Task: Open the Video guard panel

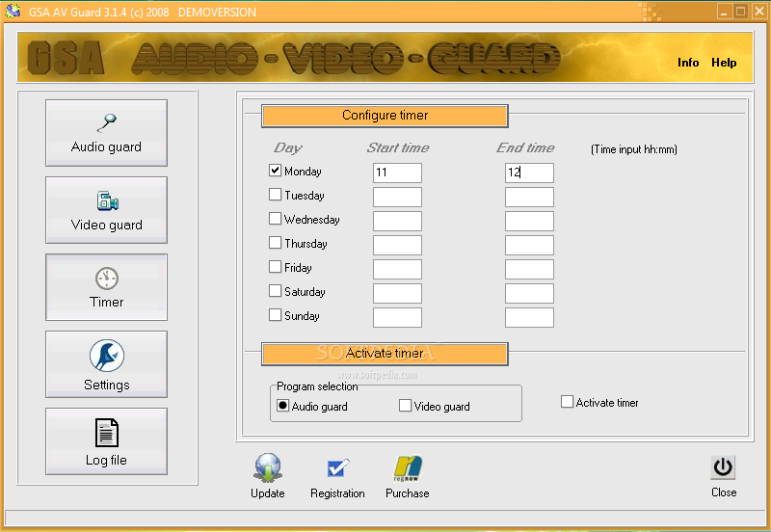Action: point(106,210)
